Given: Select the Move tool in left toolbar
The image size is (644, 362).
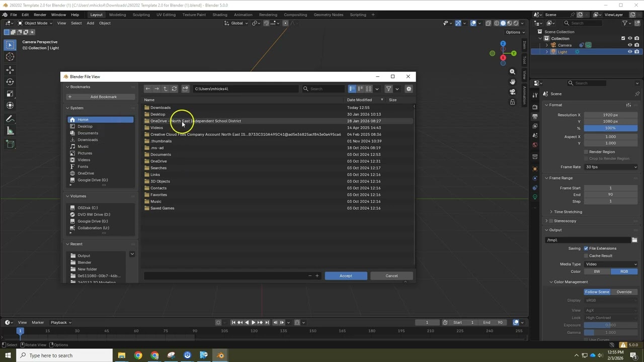Looking at the screenshot, I should (10, 70).
